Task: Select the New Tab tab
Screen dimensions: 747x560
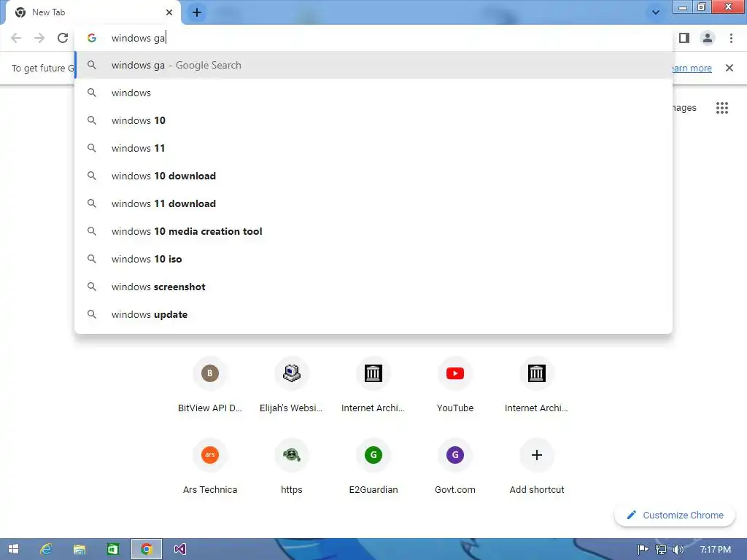Action: (93, 12)
